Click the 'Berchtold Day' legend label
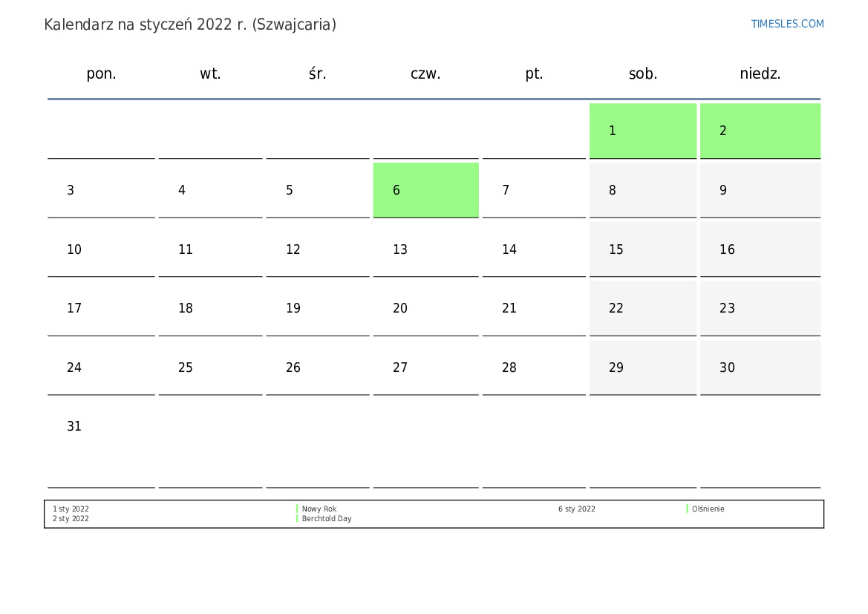Viewport: 868px width, 614px height. pyautogui.click(x=326, y=519)
